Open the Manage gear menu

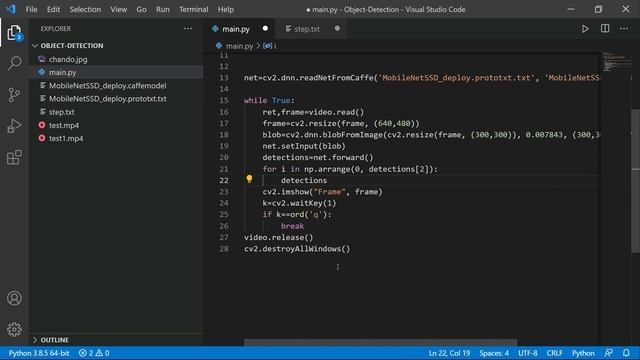pos(14,329)
